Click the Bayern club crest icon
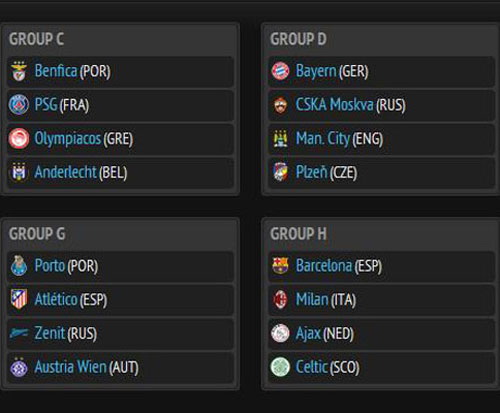This screenshot has height=413, width=500. click(280, 71)
